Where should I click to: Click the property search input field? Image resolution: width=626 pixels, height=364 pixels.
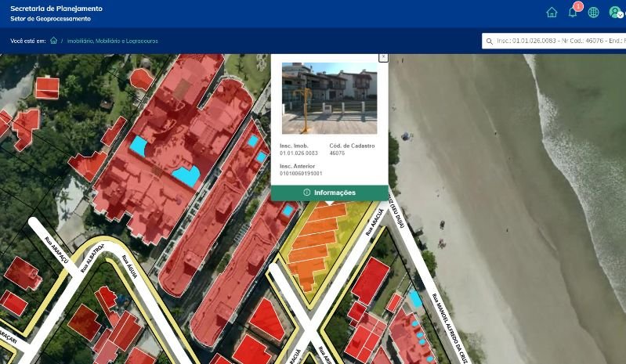click(x=560, y=41)
